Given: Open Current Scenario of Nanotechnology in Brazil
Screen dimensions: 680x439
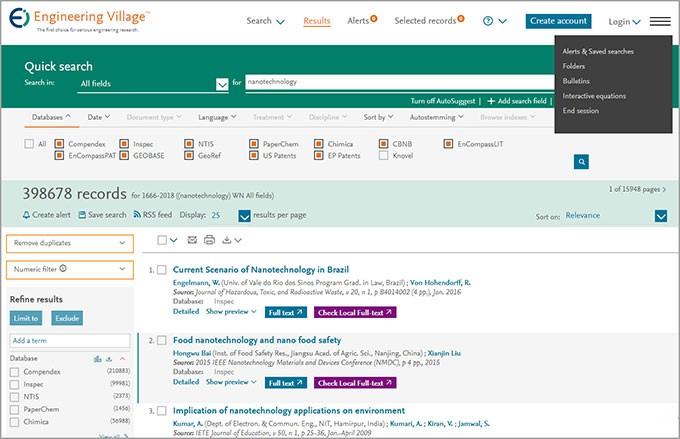Looking at the screenshot, I should (x=261, y=269).
